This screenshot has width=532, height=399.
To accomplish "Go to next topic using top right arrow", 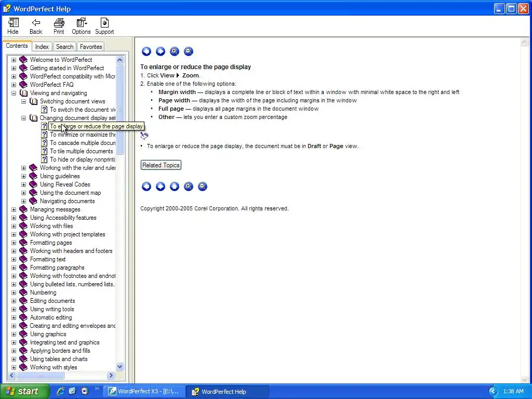I will click(161, 51).
